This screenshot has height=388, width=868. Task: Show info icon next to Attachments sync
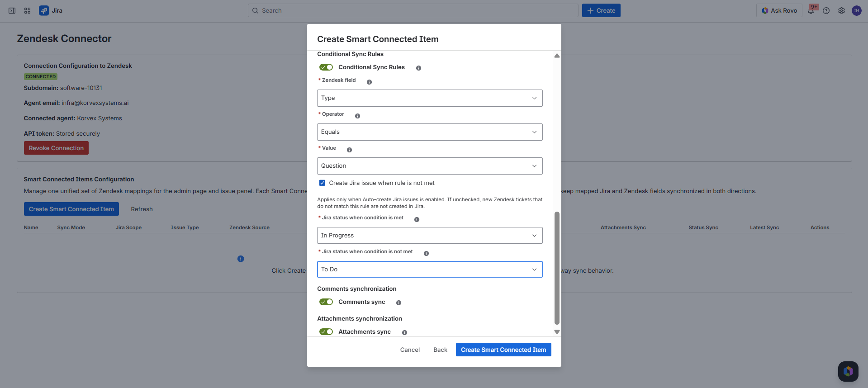click(x=404, y=332)
